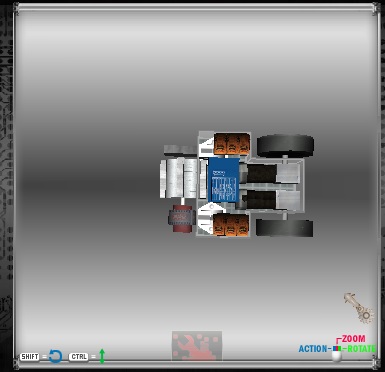
Task: Select the lower black wheel
Action: click(x=284, y=228)
